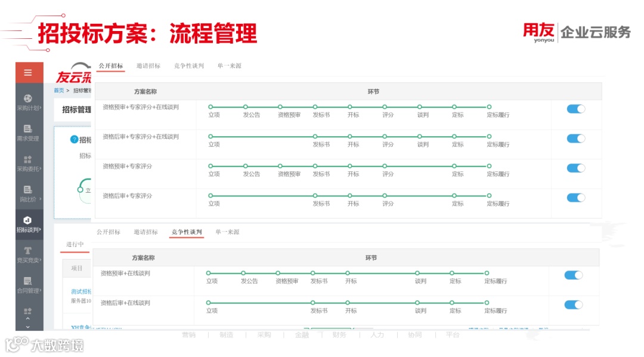Click 发公告 node in 资格预审+在线谈判 row

[x=243, y=273]
